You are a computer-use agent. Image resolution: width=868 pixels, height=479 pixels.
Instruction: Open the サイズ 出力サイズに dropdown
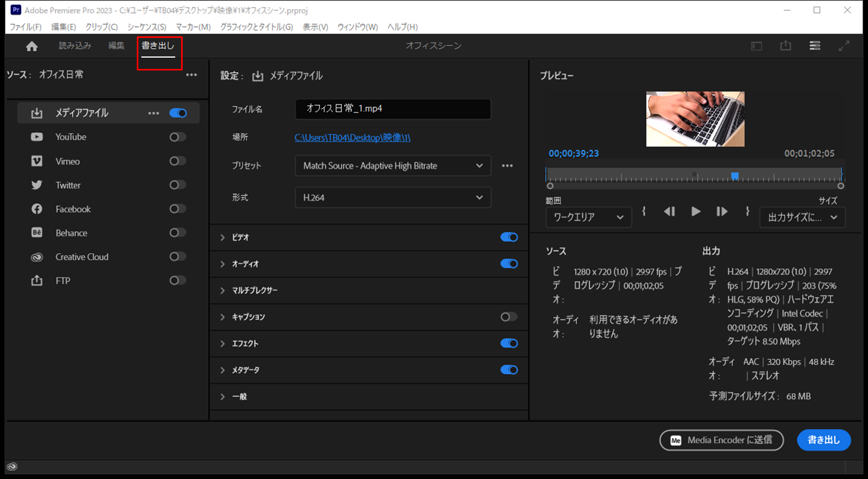[802, 217]
